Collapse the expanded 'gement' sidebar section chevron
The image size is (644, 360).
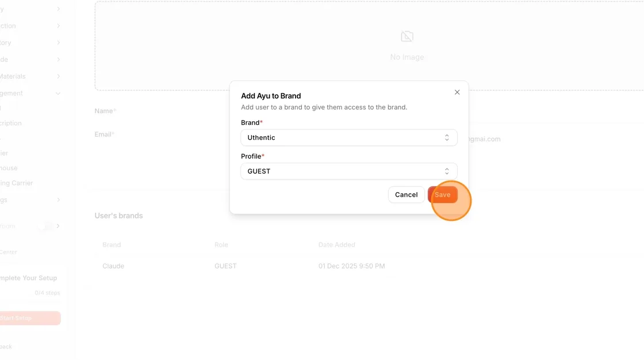pos(58,93)
